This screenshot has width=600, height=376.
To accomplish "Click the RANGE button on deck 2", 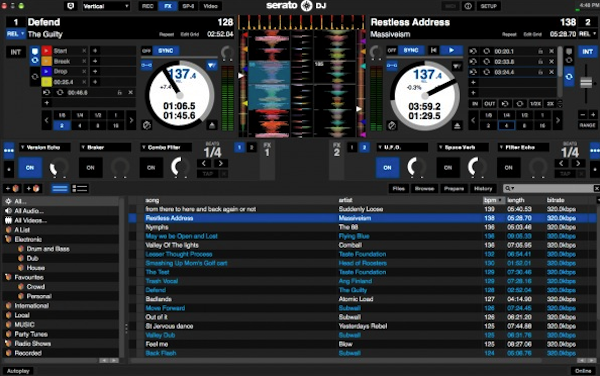I will tap(587, 125).
